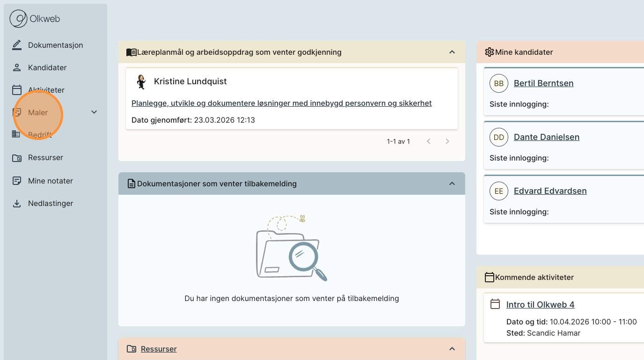Click the BB initials avatar
The image size is (644, 360).
[499, 83]
